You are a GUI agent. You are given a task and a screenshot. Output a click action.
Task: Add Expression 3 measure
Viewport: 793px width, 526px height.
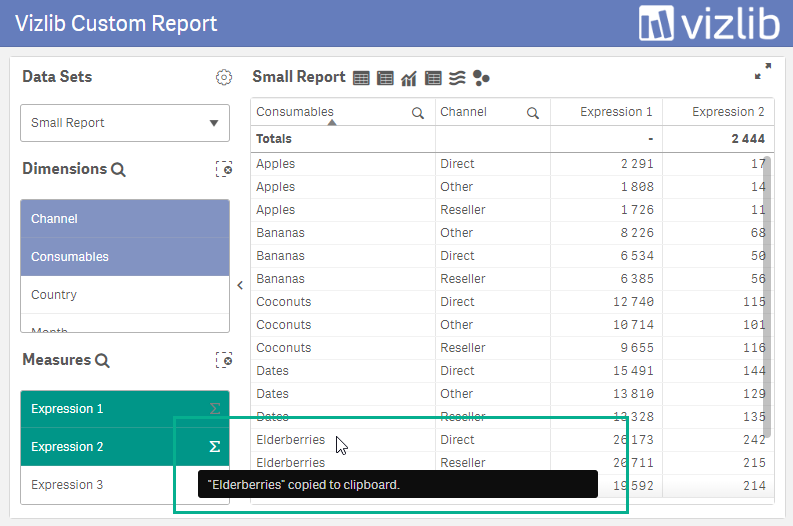point(125,485)
